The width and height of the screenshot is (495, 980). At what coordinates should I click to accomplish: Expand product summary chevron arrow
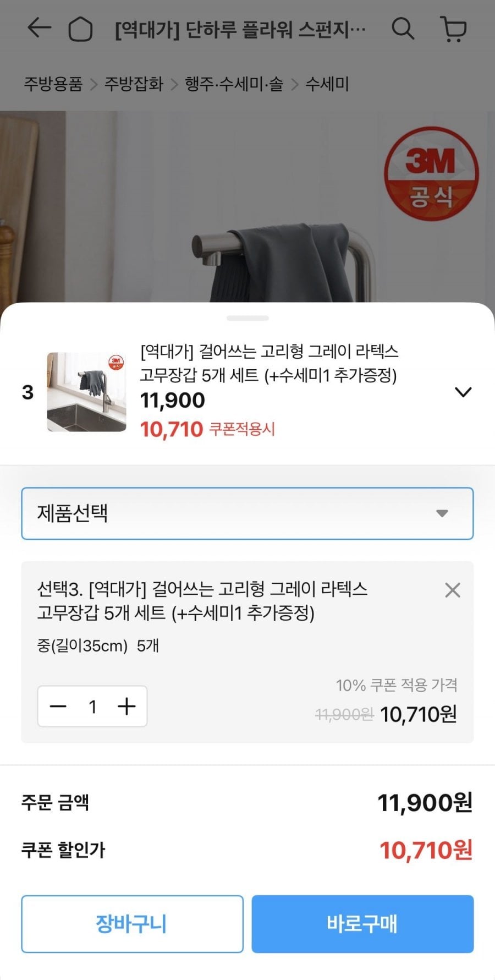coord(463,392)
